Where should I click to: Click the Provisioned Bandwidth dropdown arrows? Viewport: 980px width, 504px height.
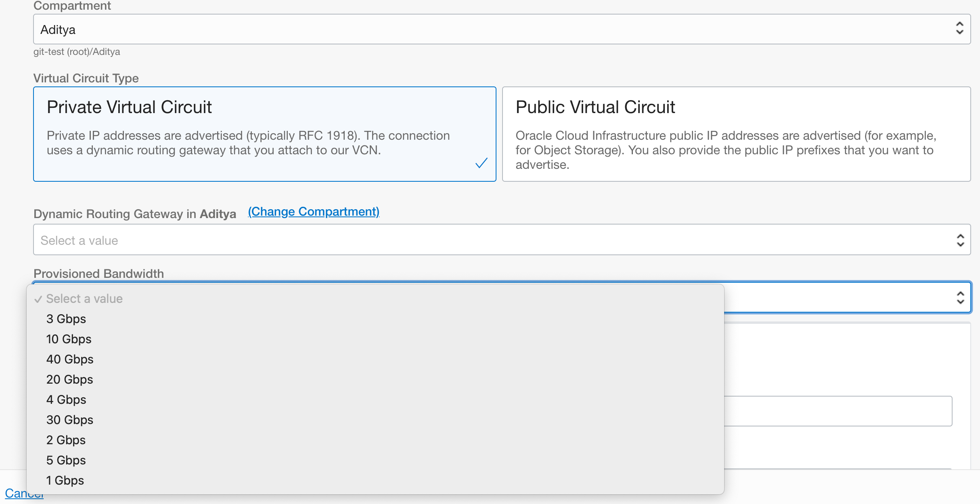[x=960, y=298]
